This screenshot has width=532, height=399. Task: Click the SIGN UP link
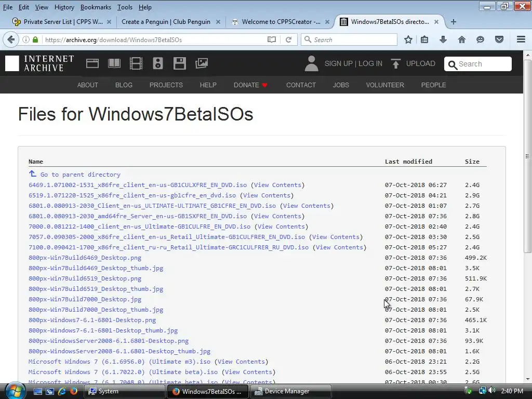(x=338, y=63)
